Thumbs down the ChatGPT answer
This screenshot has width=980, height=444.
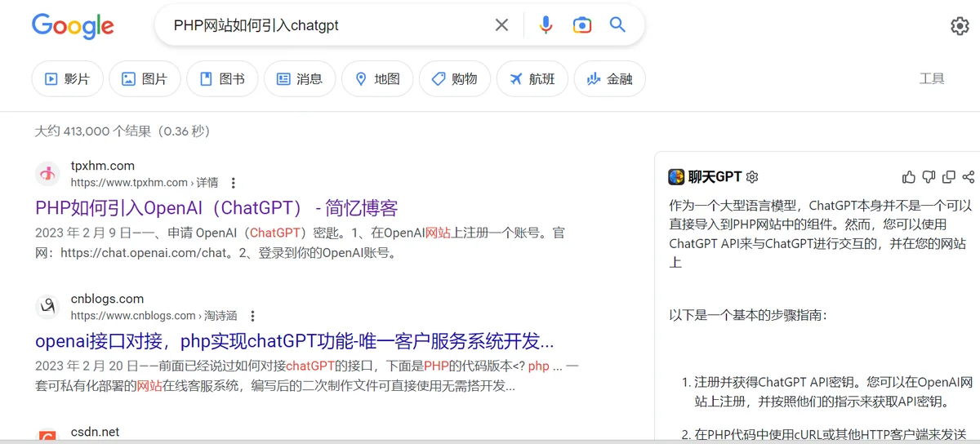[929, 177]
